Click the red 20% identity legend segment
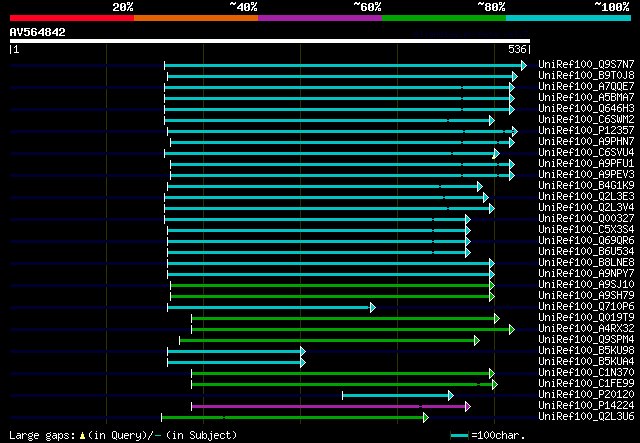The height and width of the screenshot is (443, 640). coord(72,18)
